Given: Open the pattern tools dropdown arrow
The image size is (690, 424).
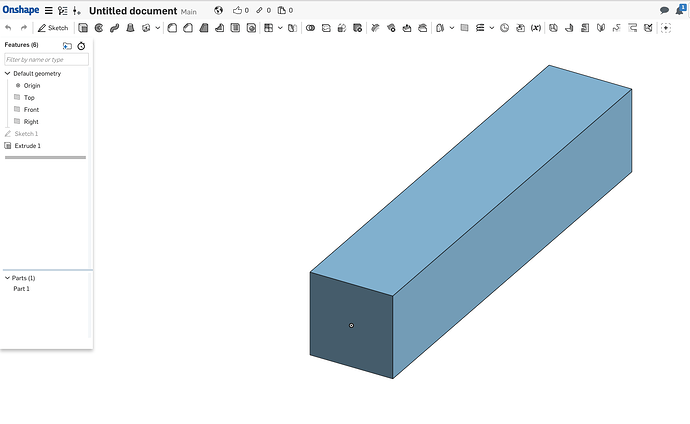Looking at the screenshot, I should 280,28.
